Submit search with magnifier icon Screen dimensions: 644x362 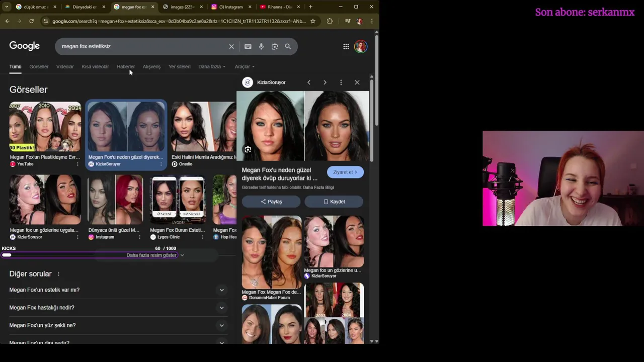(x=288, y=46)
